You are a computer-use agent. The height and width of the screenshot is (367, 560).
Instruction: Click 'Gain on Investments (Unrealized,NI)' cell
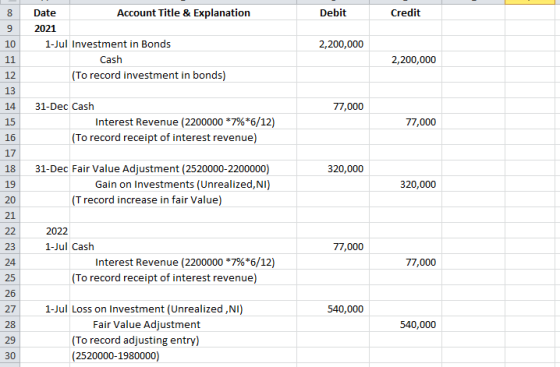183,184
